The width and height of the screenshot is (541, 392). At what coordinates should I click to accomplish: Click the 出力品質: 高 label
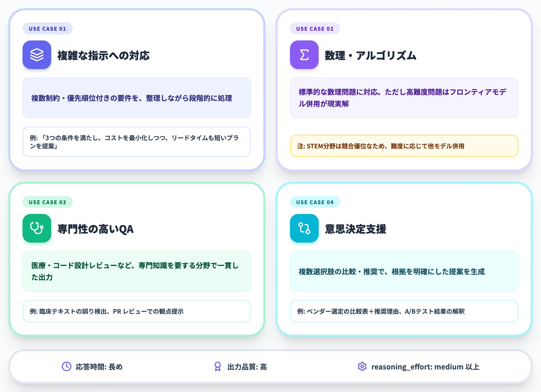pyautogui.click(x=247, y=367)
